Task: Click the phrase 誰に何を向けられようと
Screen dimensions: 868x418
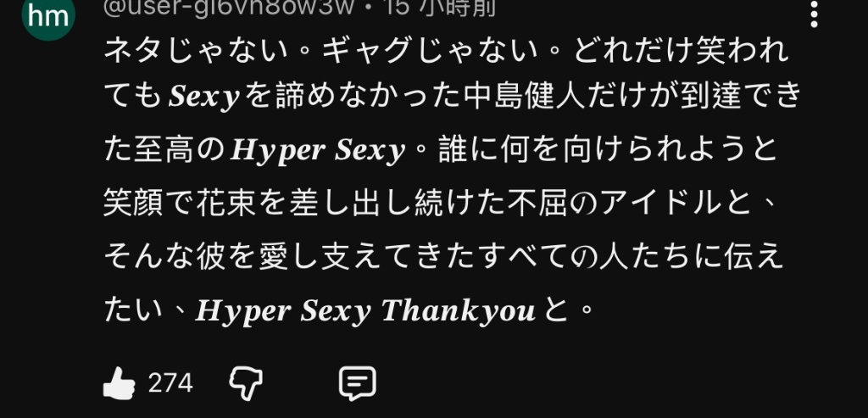Action: click(x=608, y=150)
